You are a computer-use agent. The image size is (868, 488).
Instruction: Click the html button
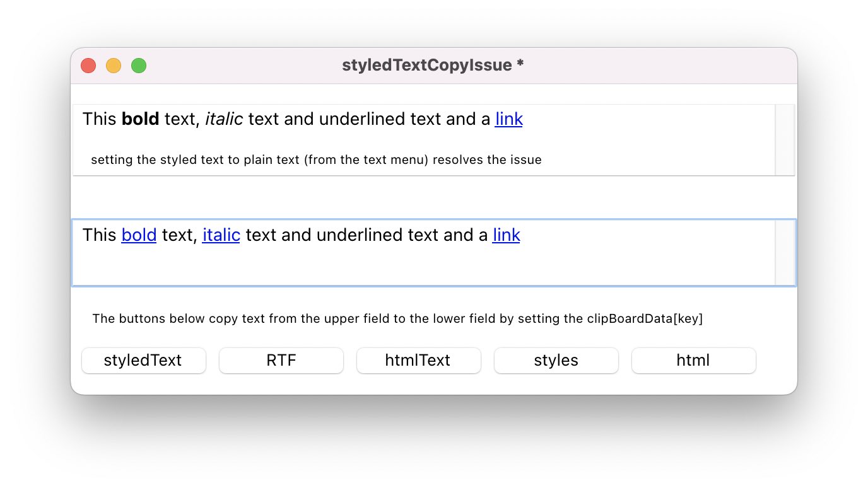tap(693, 361)
